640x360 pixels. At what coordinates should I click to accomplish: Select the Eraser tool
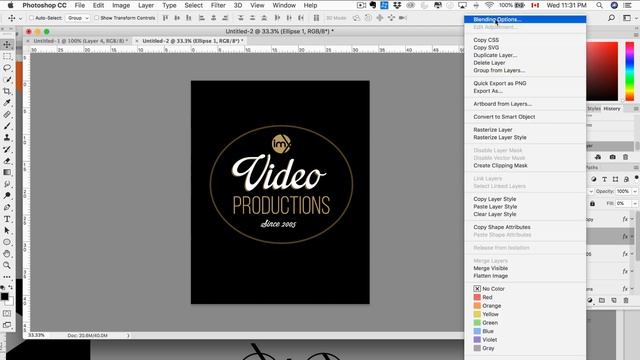pos(7,161)
